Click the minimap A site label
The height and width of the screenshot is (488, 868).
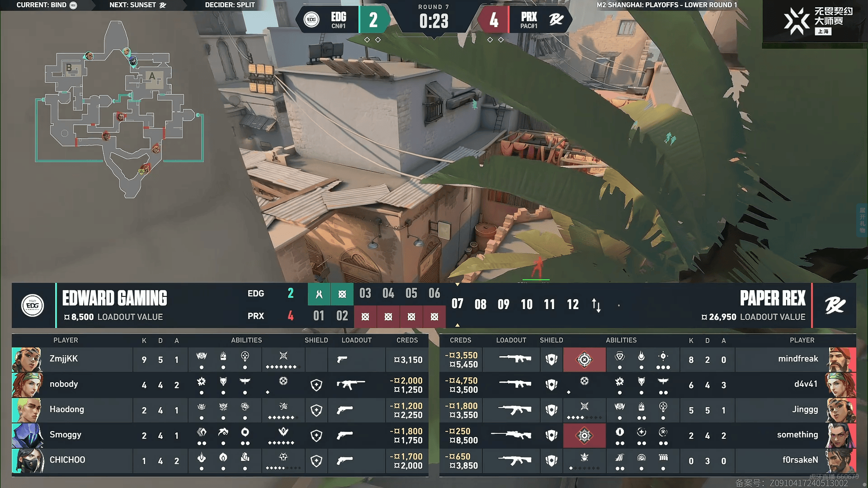click(152, 76)
